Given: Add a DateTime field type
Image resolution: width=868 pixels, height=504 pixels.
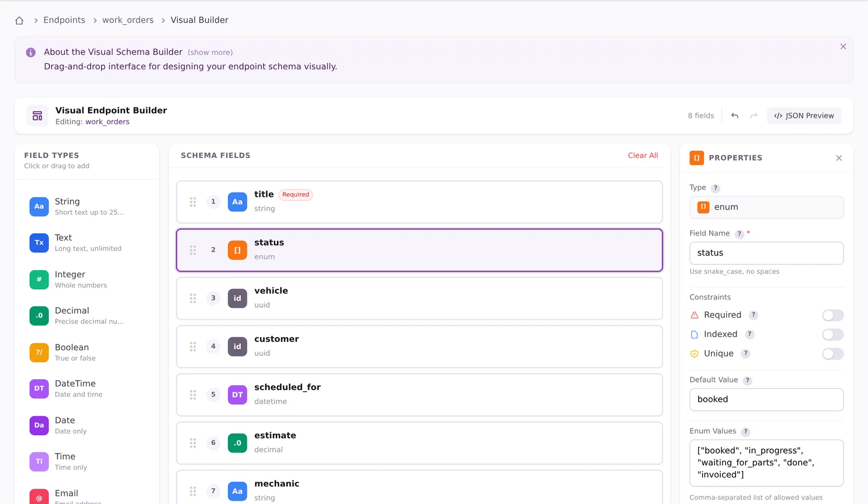Looking at the screenshot, I should (87, 388).
